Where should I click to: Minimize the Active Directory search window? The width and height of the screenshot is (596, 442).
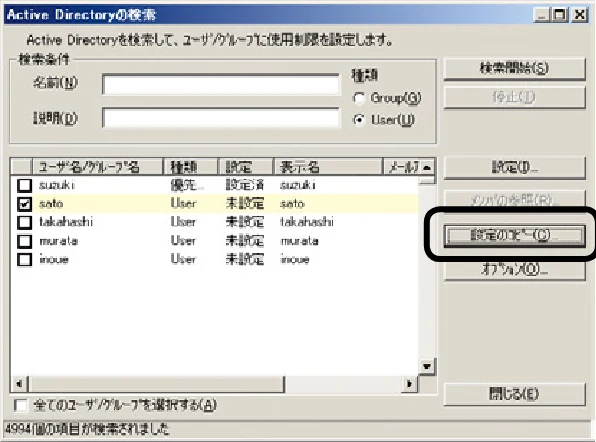tap(542, 15)
